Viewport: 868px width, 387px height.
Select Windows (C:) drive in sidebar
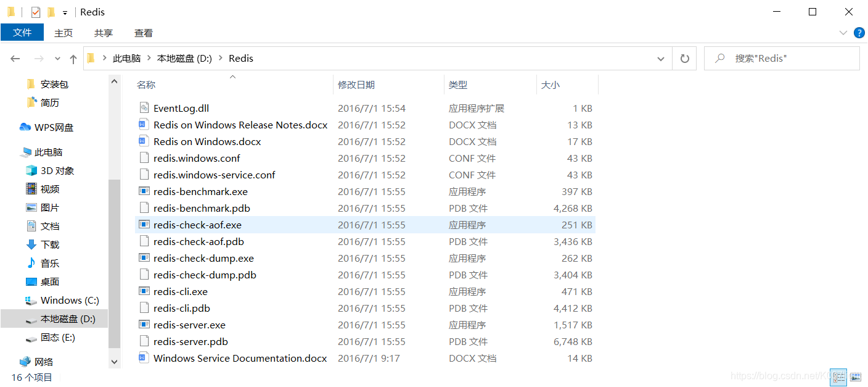tap(62, 300)
